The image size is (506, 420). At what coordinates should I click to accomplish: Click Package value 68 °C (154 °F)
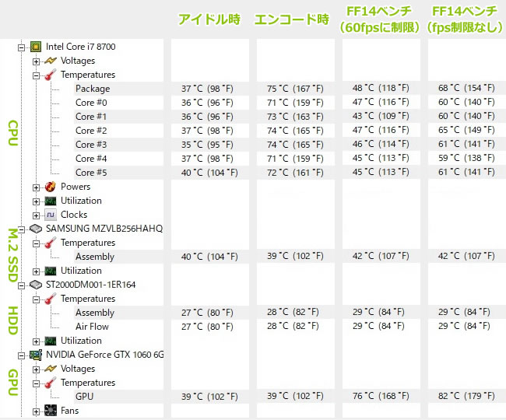click(466, 88)
